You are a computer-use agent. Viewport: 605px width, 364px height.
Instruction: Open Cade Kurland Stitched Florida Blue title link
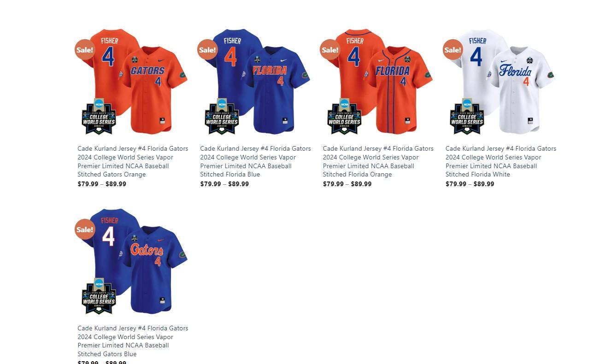(255, 162)
